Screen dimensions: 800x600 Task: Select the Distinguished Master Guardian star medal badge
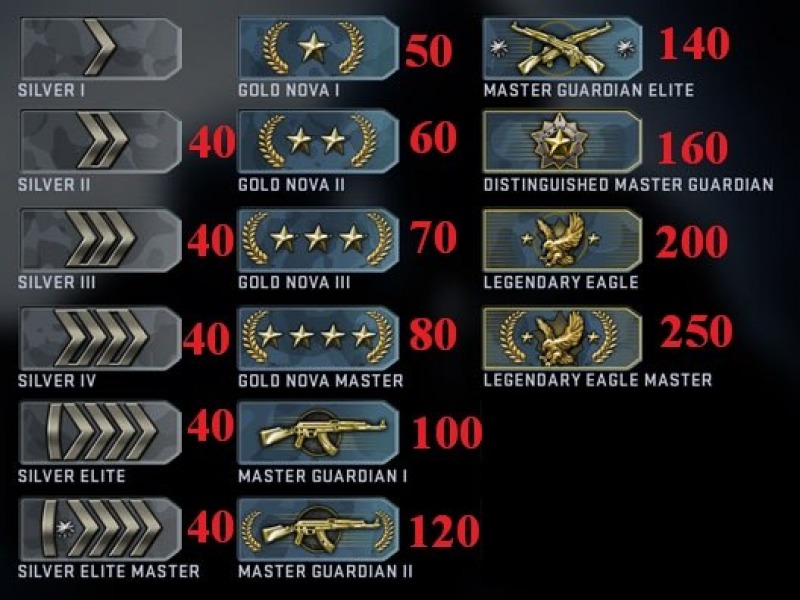[562, 141]
